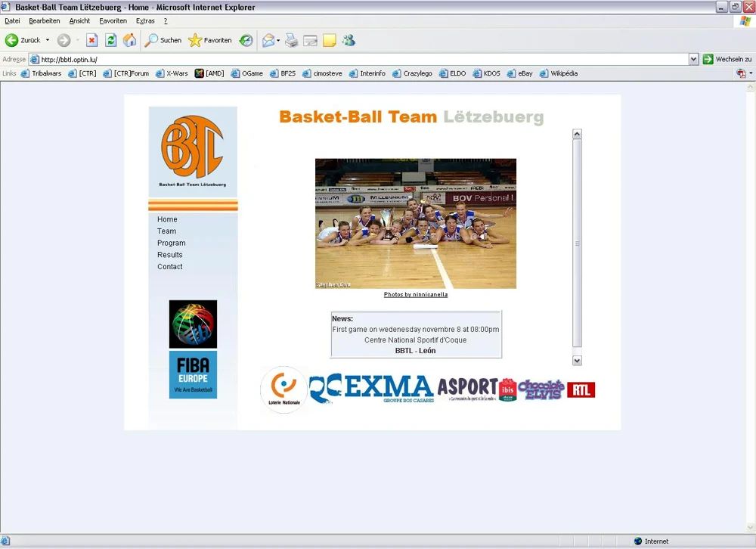Click the Adobe PDF toolbar icon
This screenshot has width=756, height=549.
click(741, 73)
